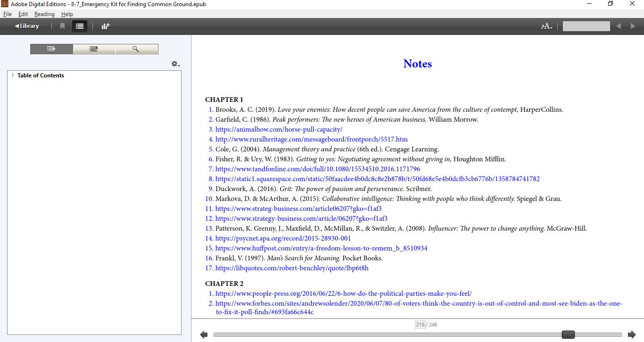
Task: Open the ruralheritage.com messageboard link
Action: 312,139
